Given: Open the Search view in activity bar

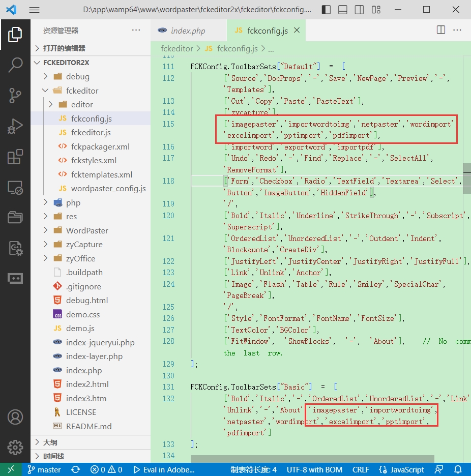Looking at the screenshot, I should [x=15, y=65].
